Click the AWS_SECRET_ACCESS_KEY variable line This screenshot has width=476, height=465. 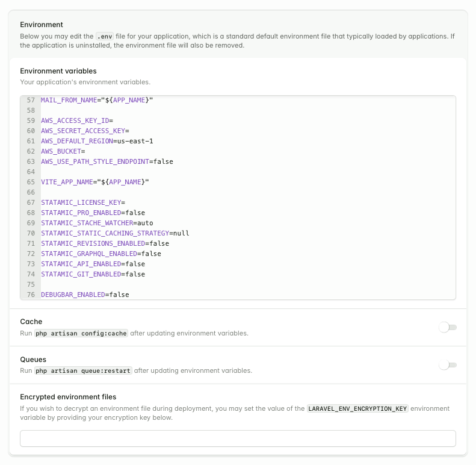(85, 131)
